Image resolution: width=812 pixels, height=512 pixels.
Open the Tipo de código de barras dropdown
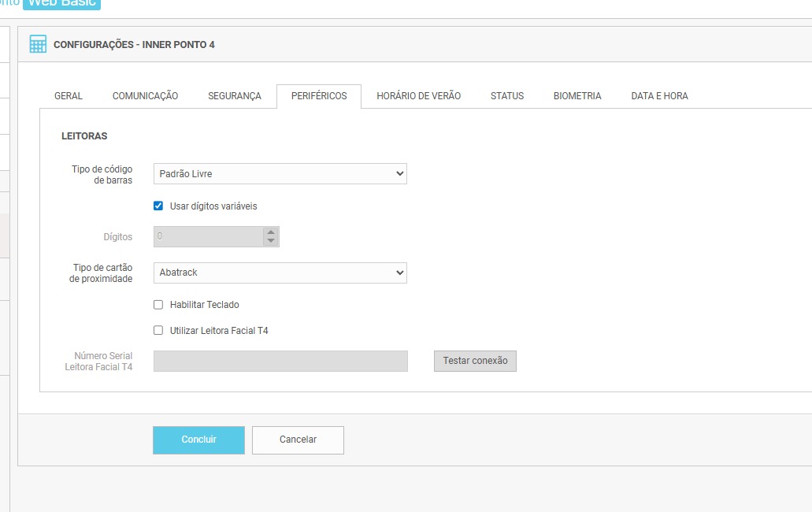coord(280,174)
